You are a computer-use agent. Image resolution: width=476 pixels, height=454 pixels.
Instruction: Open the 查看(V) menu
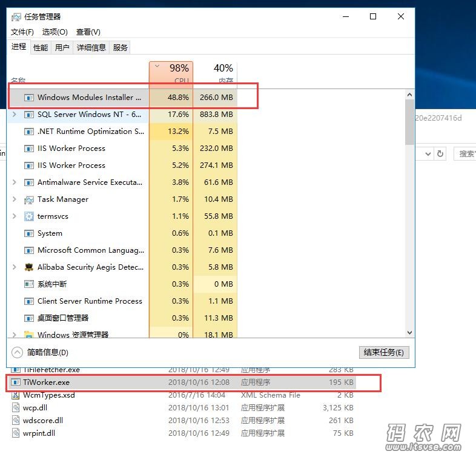[88, 32]
